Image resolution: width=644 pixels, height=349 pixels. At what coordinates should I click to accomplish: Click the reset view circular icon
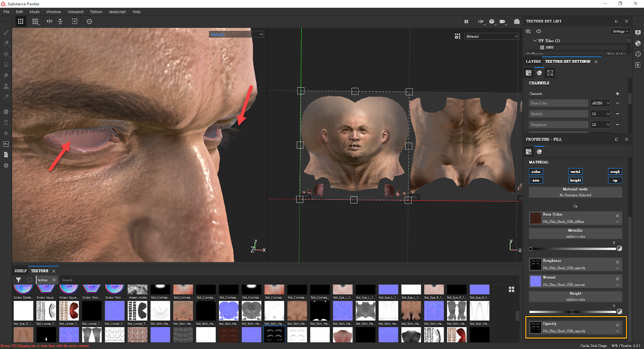(x=89, y=21)
